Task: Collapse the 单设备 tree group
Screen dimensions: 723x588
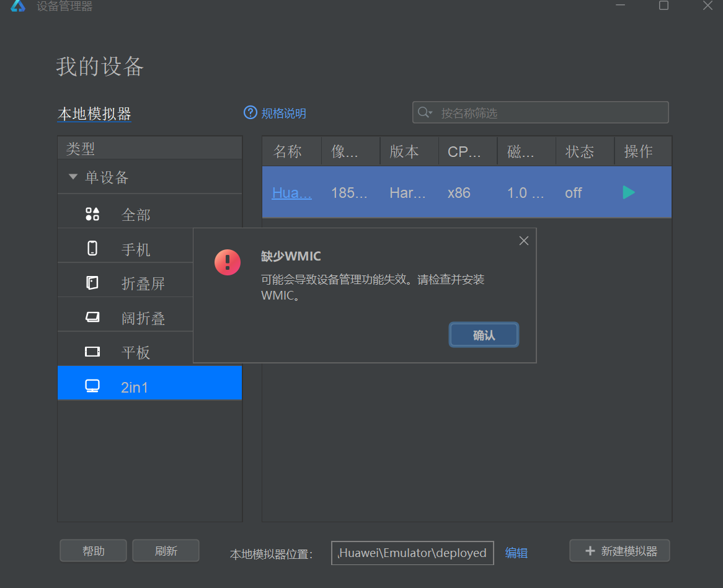Action: pyautogui.click(x=73, y=177)
